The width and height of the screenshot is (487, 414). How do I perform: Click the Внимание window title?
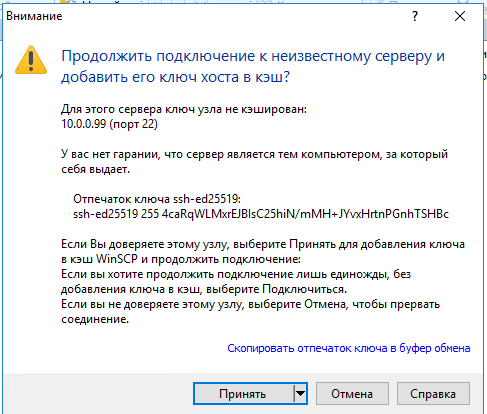pos(34,16)
